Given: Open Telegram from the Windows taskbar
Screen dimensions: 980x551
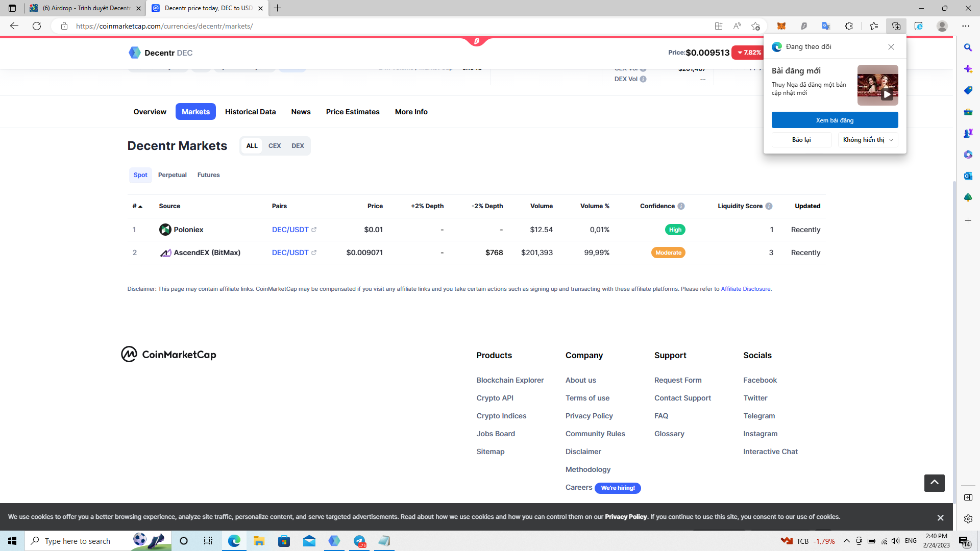Looking at the screenshot, I should click(x=359, y=541).
